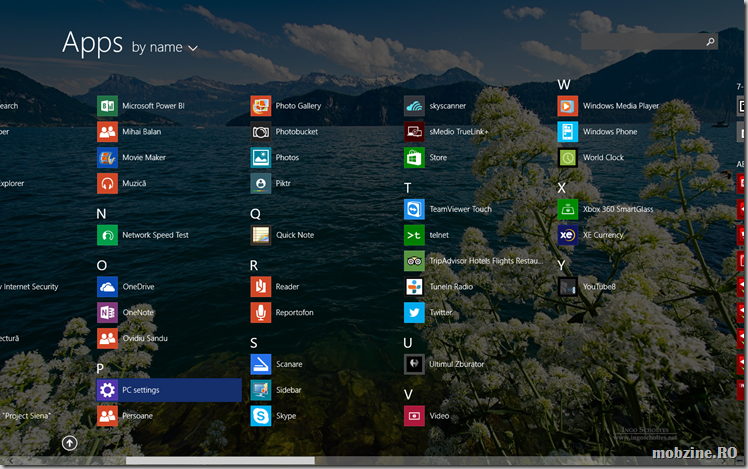Open the World Clock icon

[x=568, y=157]
